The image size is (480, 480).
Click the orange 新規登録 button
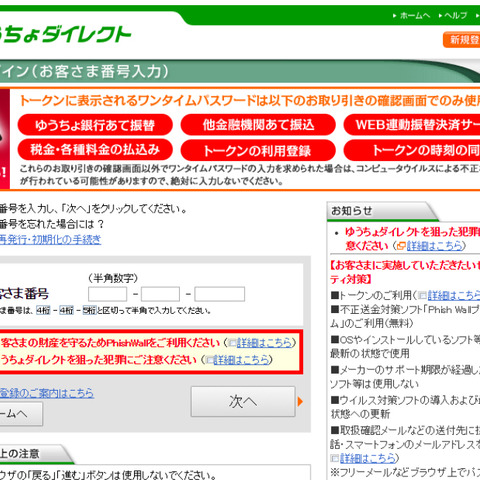pos(462,40)
